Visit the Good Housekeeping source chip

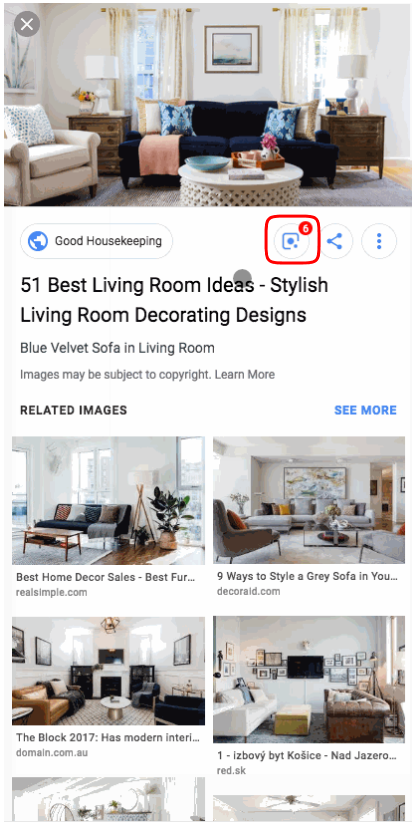(x=97, y=242)
